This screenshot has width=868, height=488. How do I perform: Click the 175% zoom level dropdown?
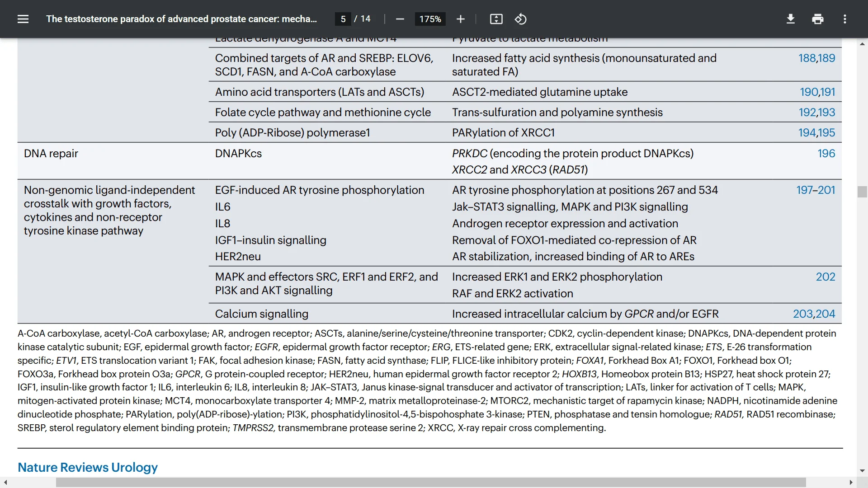tap(428, 19)
